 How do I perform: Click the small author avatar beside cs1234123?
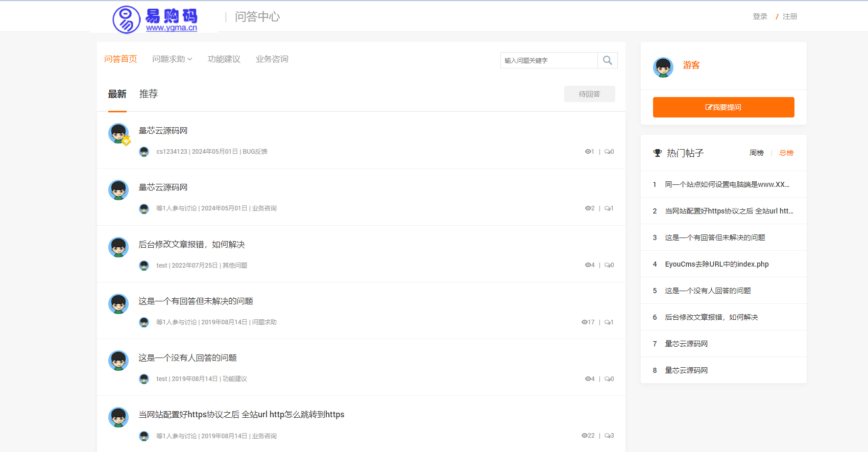click(144, 152)
